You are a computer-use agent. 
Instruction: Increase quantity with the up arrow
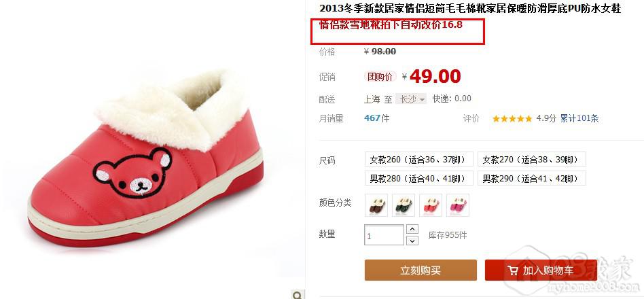point(412,229)
